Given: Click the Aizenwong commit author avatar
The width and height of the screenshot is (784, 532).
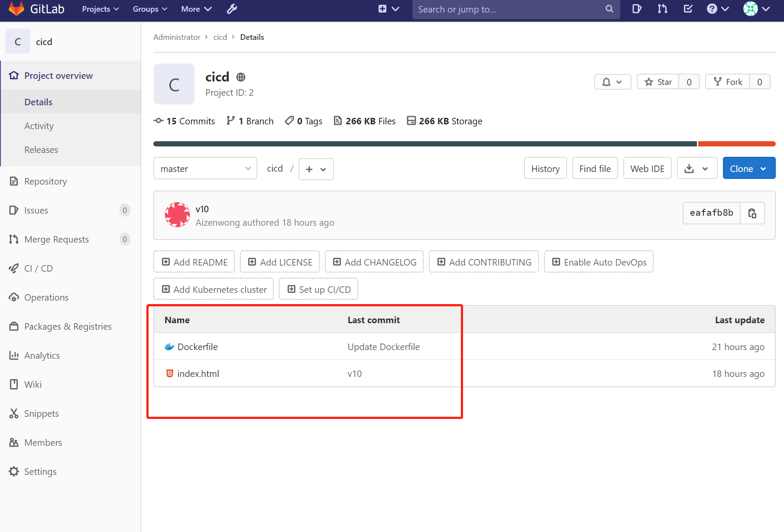Looking at the screenshot, I should [x=177, y=215].
